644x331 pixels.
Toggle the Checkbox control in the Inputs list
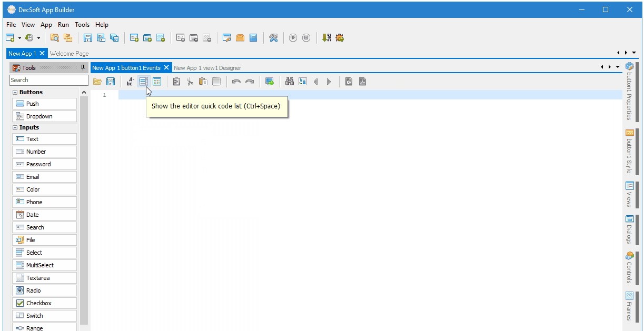44,303
